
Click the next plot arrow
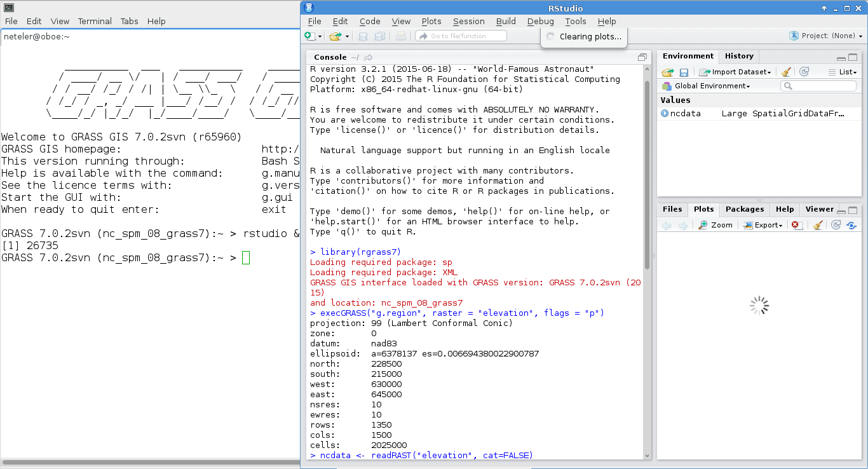pyautogui.click(x=683, y=225)
